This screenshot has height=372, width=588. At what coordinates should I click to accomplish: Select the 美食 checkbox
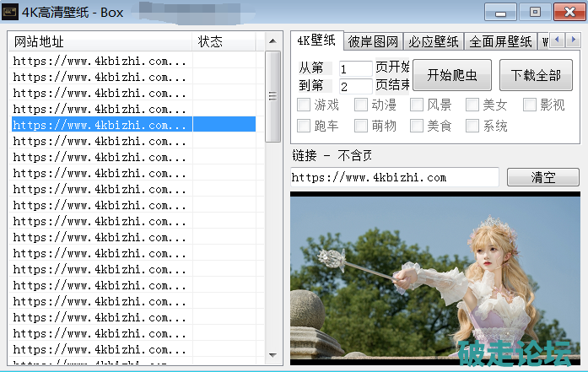417,127
